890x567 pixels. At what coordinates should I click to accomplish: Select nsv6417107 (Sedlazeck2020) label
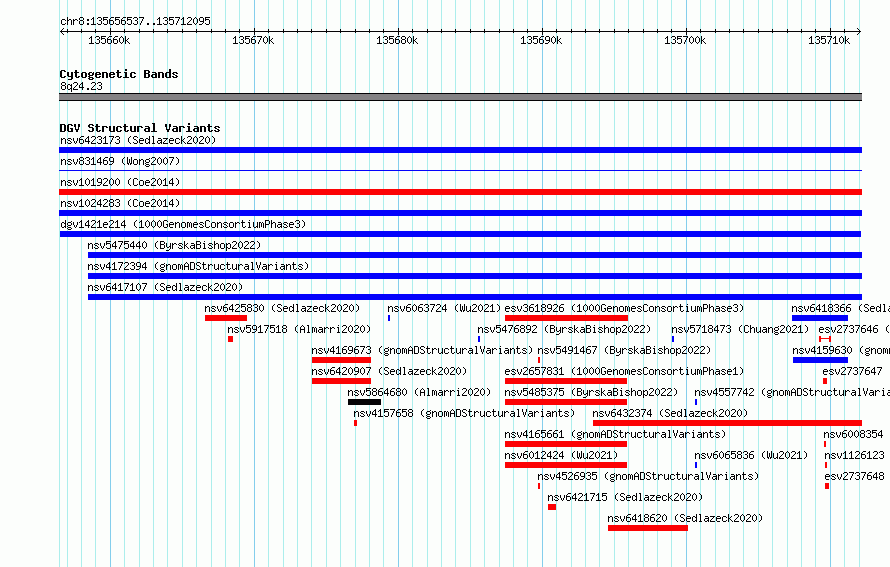(x=165, y=287)
